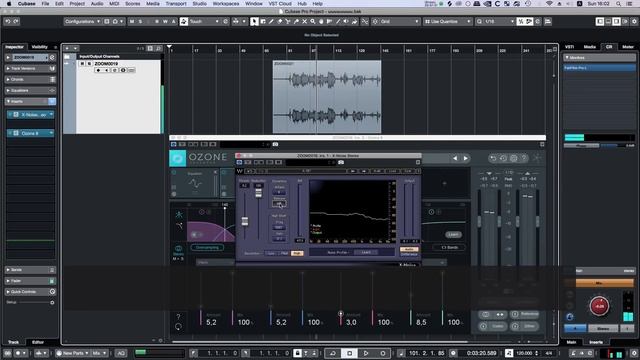Open the 1/16 quantize preset dropdown
The image size is (640, 360).
coord(499,21)
